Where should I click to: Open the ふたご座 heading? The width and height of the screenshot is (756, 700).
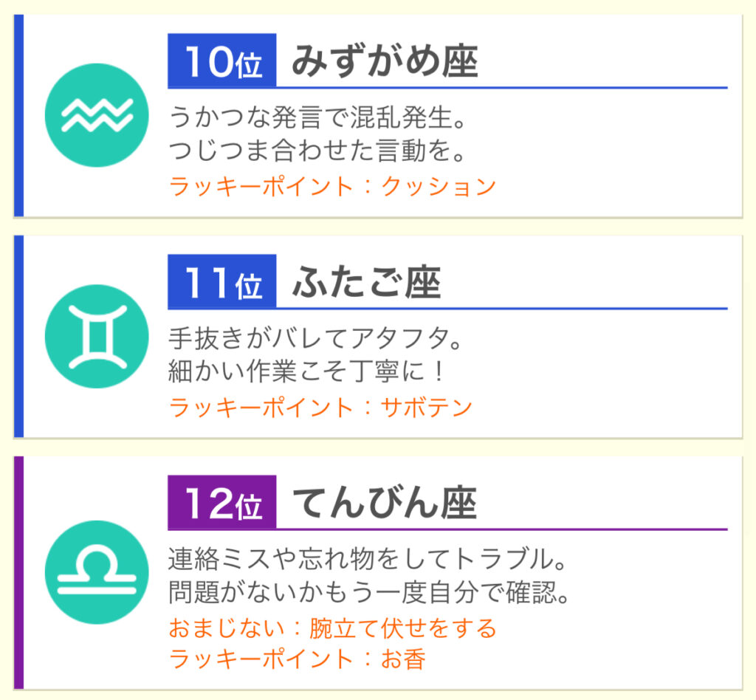point(366,282)
